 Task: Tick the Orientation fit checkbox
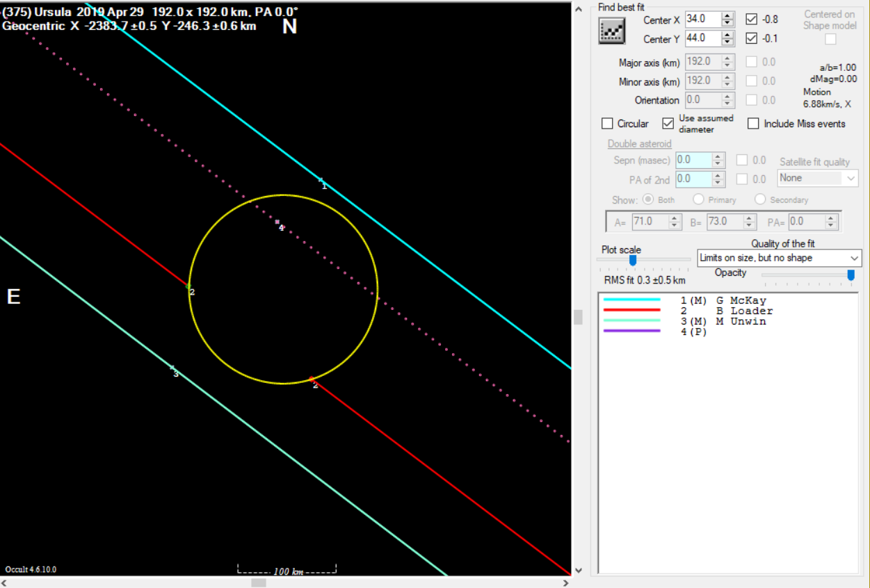pyautogui.click(x=751, y=100)
